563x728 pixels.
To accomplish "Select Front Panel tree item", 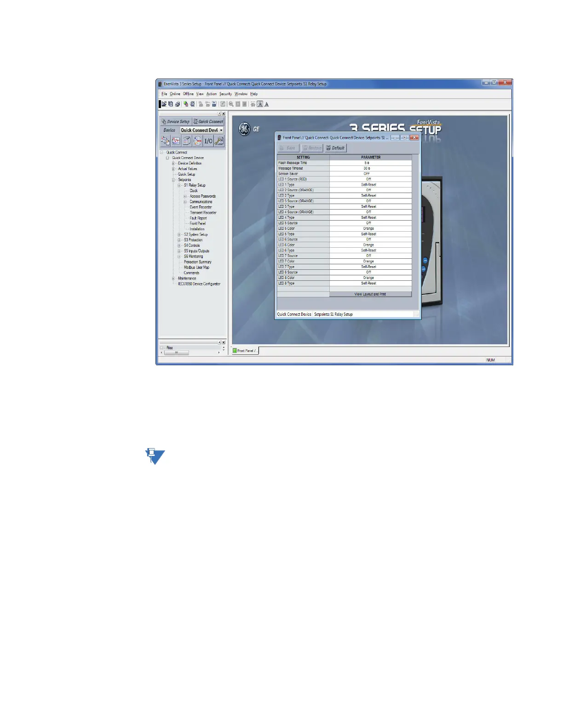I will tap(198, 223).
